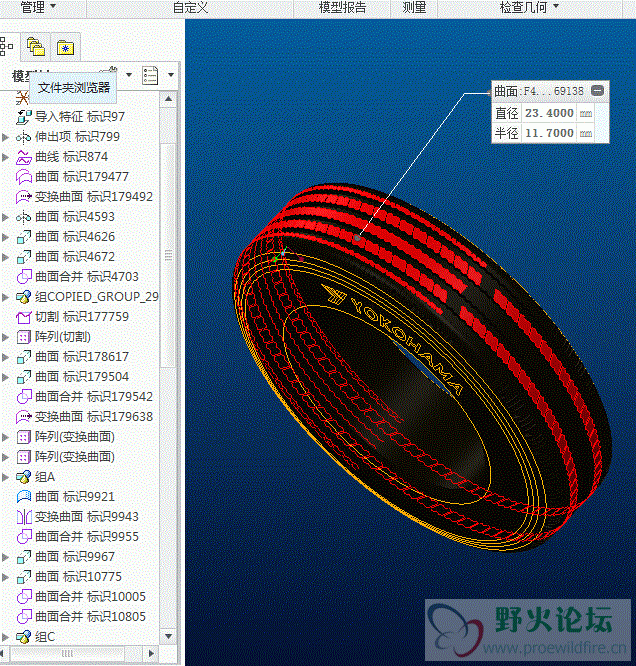Expand the 曲面 标识4626 node
636x666 pixels.
tap(5, 237)
